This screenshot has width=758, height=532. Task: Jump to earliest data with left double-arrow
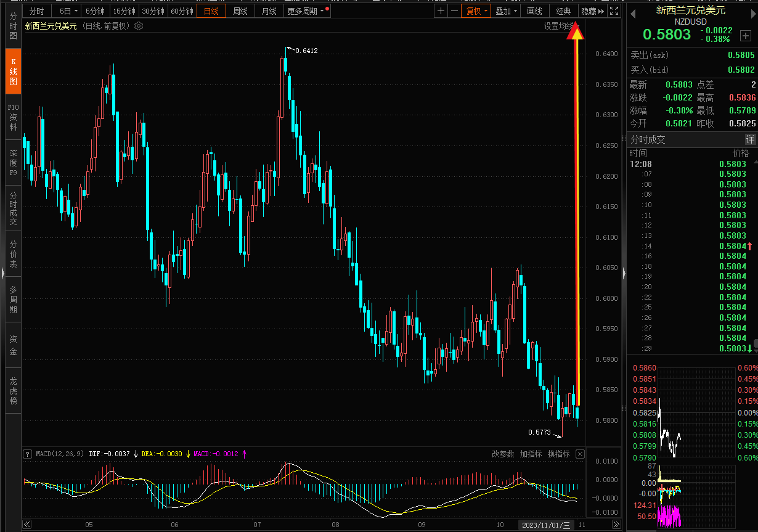coord(27,525)
